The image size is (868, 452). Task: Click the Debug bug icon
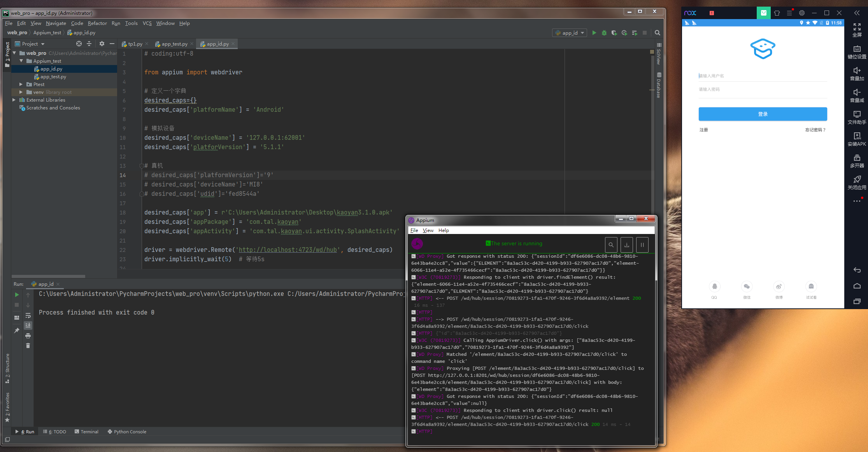click(604, 33)
